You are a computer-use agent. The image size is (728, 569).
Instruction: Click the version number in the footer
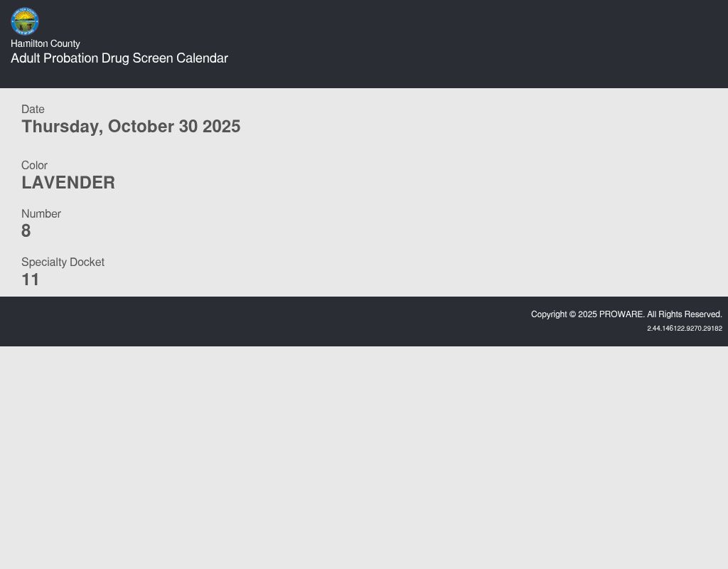pyautogui.click(x=684, y=329)
